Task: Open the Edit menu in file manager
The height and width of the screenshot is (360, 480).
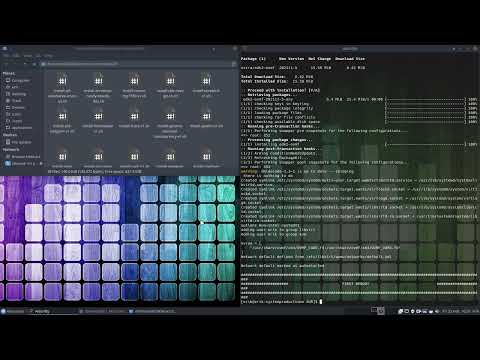Action: point(16,56)
